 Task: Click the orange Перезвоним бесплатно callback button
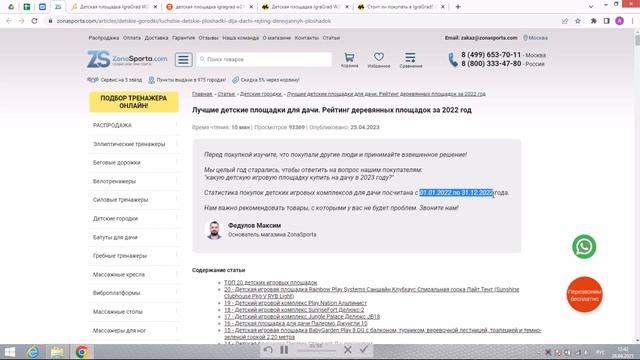pos(584,294)
